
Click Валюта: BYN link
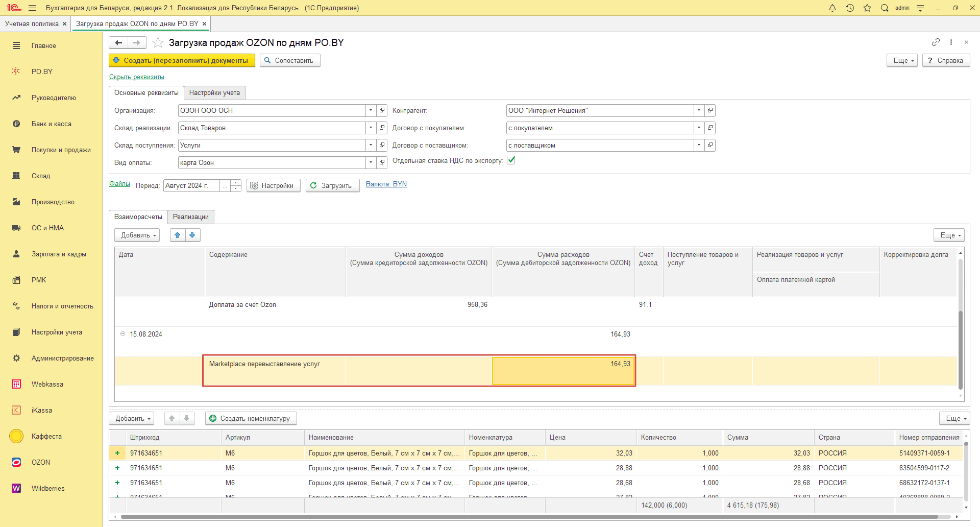pos(386,184)
